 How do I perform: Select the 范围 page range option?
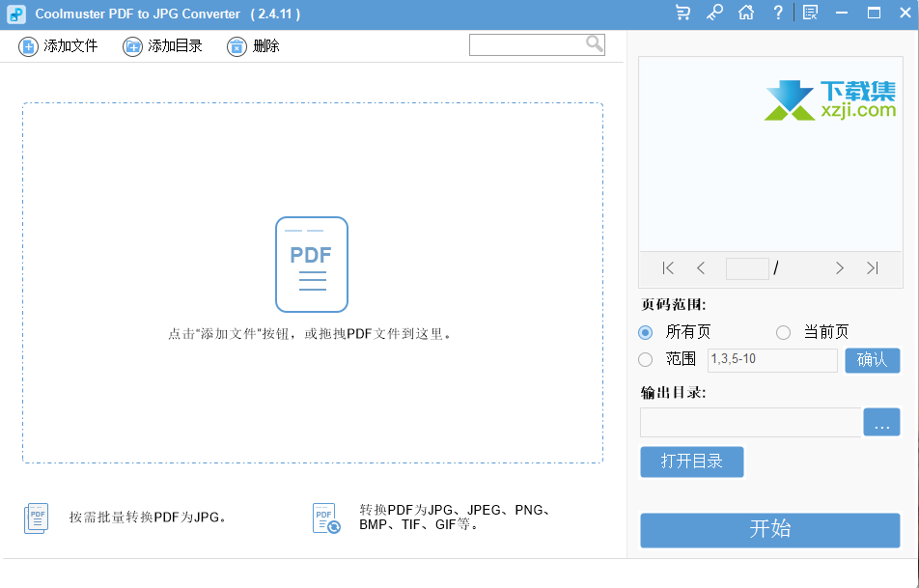click(645, 359)
